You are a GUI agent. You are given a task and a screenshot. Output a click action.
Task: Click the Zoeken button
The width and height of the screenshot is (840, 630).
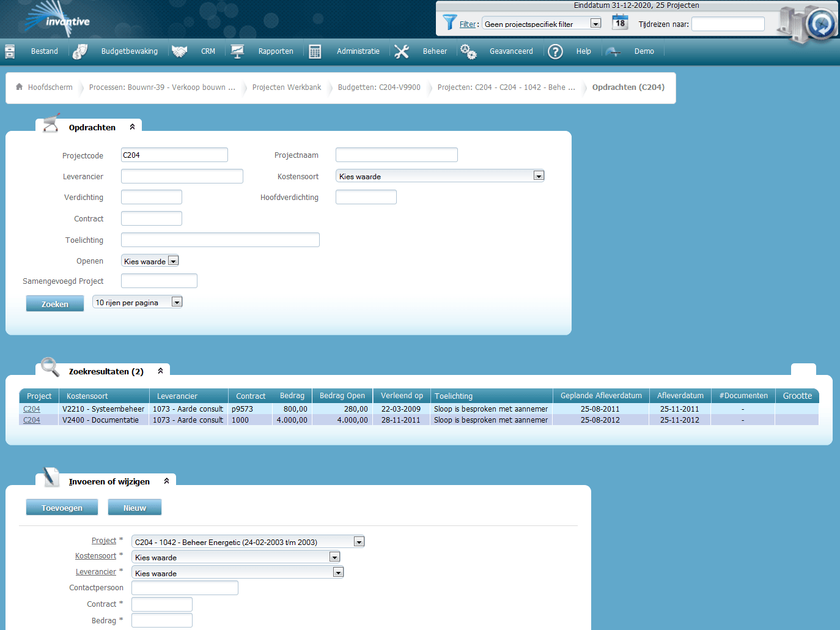point(54,303)
